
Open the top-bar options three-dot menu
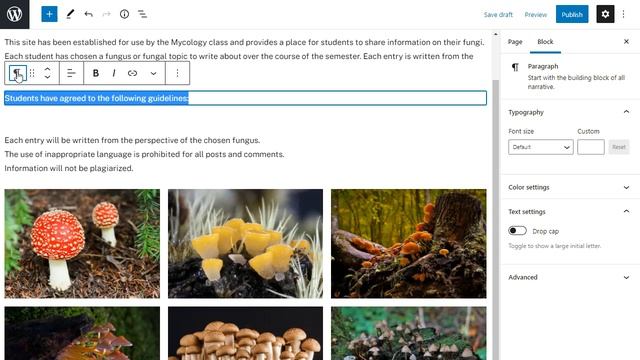623,14
